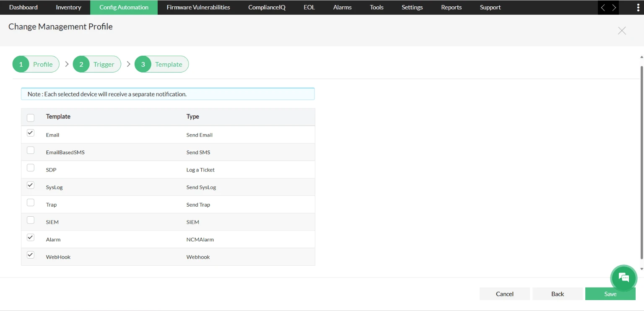Click the next navigation arrow in top bar
This screenshot has width=644, height=311.
tap(614, 8)
